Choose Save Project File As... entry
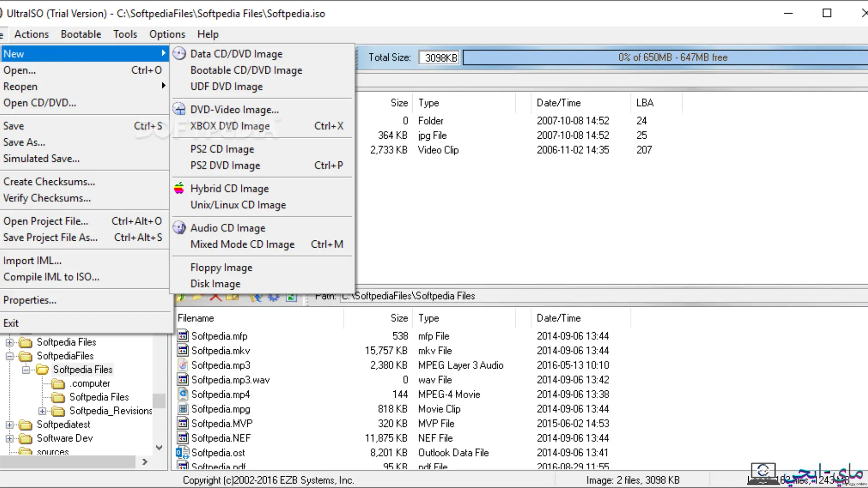Image resolution: width=868 pixels, height=488 pixels. (x=85, y=237)
